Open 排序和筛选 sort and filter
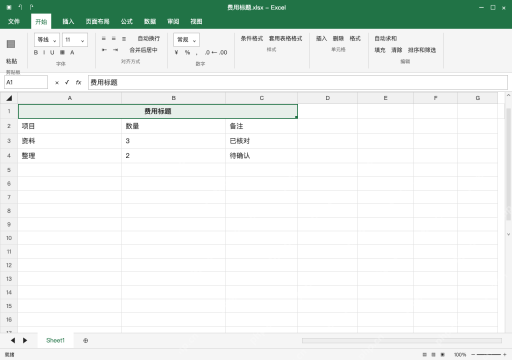 point(422,50)
